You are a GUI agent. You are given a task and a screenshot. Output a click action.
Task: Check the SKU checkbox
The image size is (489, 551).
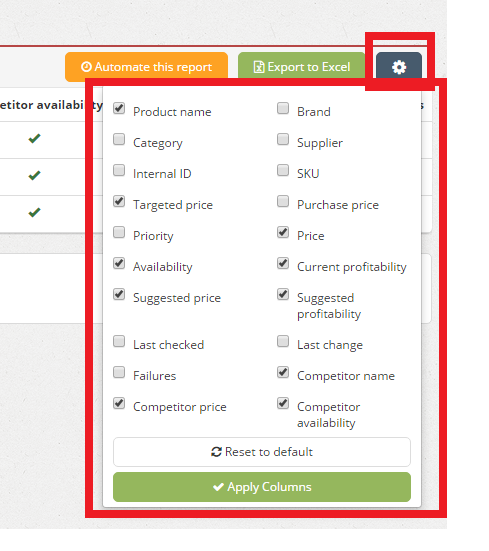click(x=283, y=170)
